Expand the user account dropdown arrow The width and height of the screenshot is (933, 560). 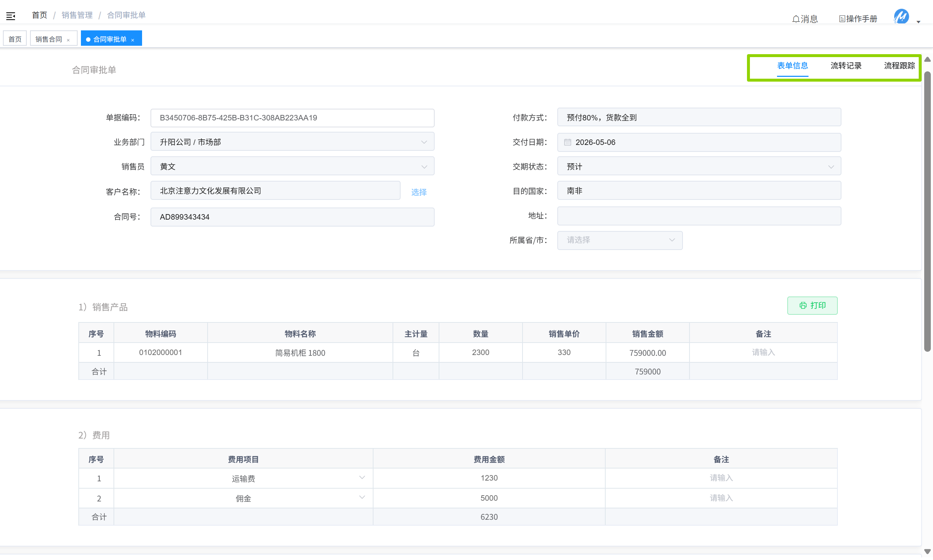click(x=919, y=22)
